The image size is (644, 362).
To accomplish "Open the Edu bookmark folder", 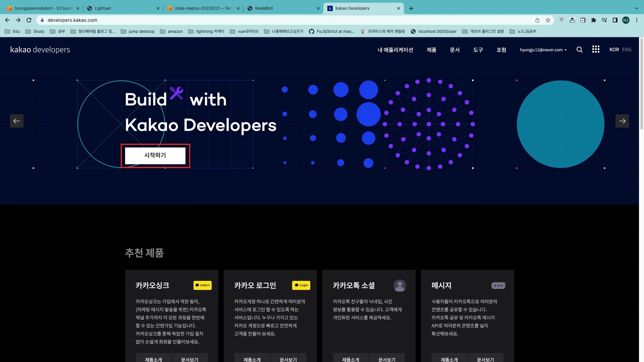I will click(12, 32).
